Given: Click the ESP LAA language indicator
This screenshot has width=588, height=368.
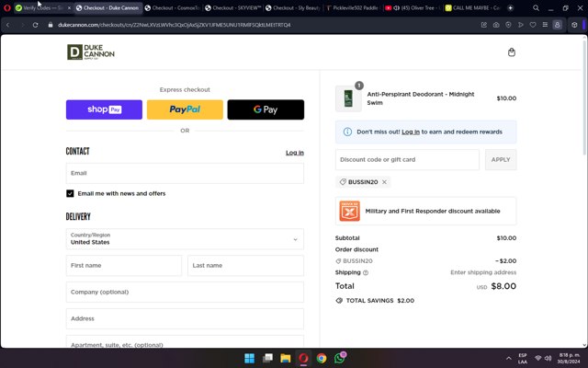Looking at the screenshot, I should pos(523,358).
